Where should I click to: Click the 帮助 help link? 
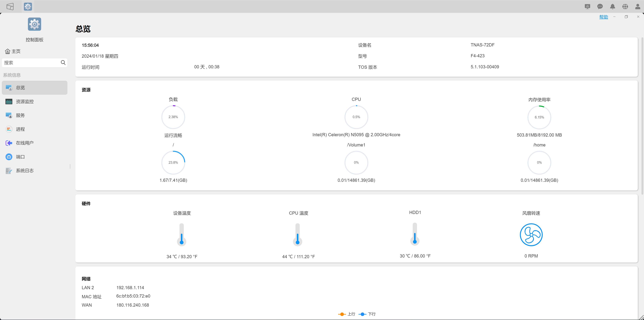[603, 17]
